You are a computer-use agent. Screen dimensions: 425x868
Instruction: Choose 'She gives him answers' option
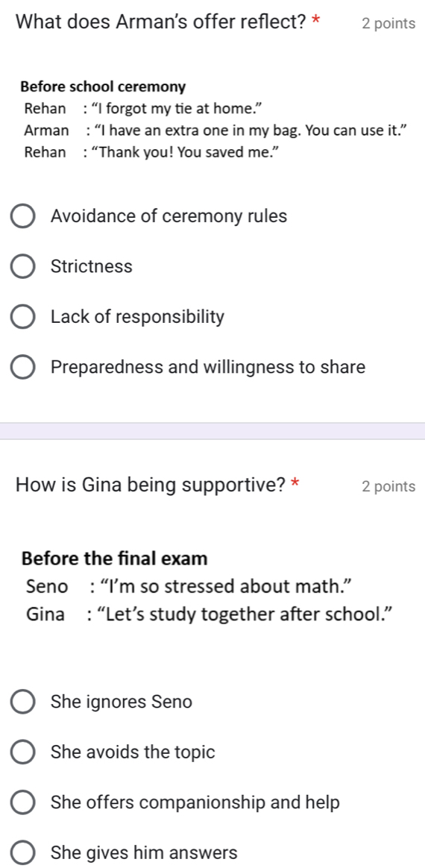pyautogui.click(x=22, y=853)
